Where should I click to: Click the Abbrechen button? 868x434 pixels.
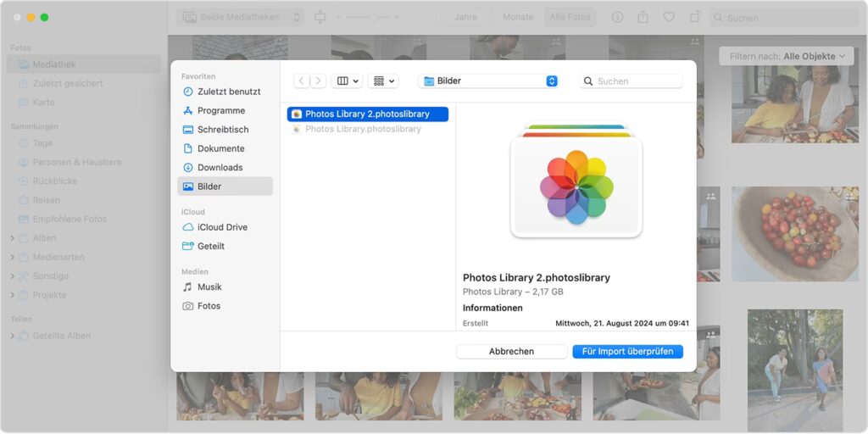pyautogui.click(x=511, y=351)
